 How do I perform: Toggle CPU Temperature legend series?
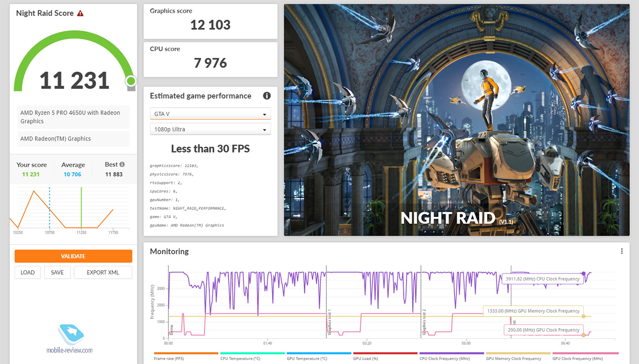(253, 356)
